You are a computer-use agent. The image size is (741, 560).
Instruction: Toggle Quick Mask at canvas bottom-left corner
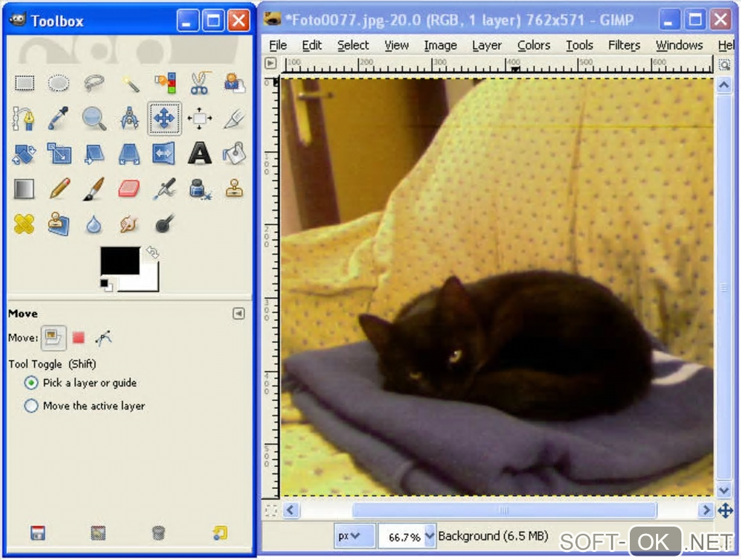pyautogui.click(x=271, y=511)
